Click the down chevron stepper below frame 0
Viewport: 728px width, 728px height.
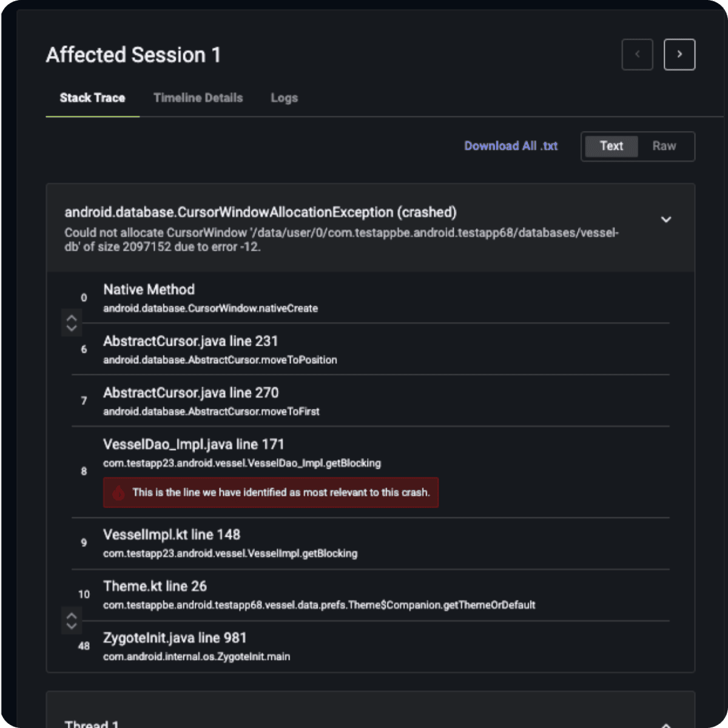coord(71,328)
